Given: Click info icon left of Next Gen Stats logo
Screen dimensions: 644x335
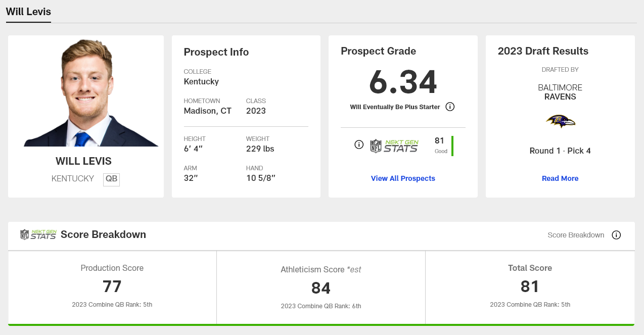Looking at the screenshot, I should (x=359, y=145).
